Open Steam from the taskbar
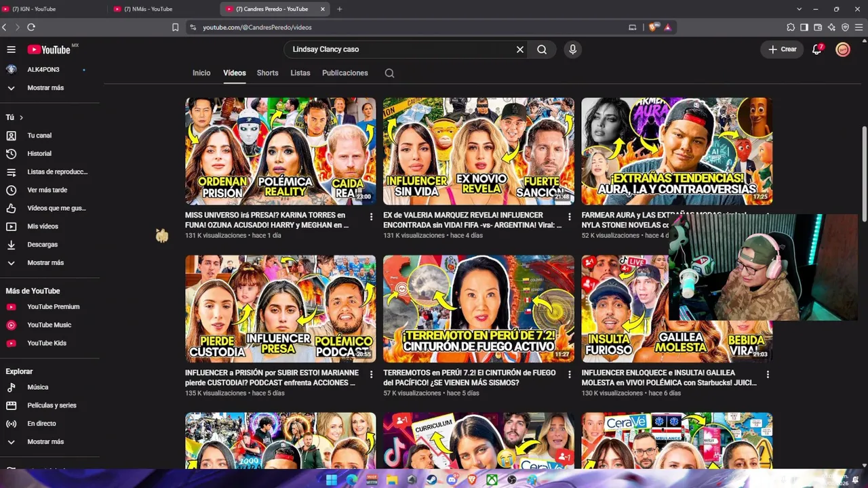This screenshot has width=868, height=488. pos(431,479)
